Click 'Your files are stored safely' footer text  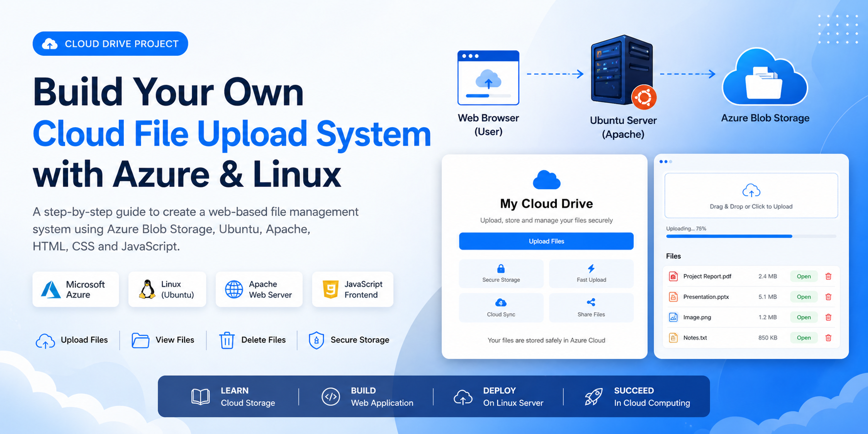click(546, 341)
